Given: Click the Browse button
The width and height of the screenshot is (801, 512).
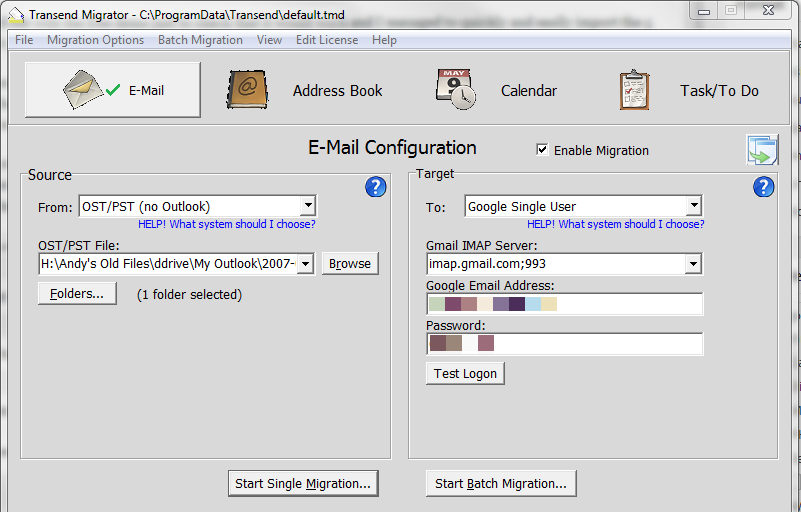Looking at the screenshot, I should coord(350,264).
